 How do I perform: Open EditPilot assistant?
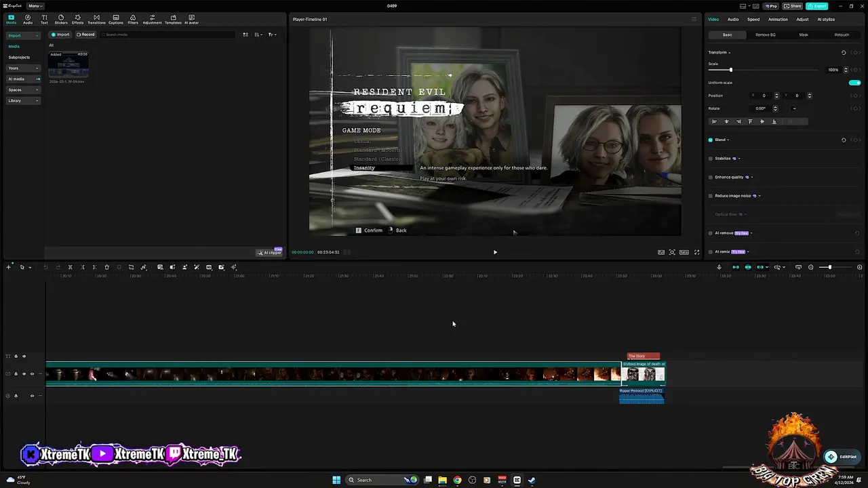click(x=841, y=457)
